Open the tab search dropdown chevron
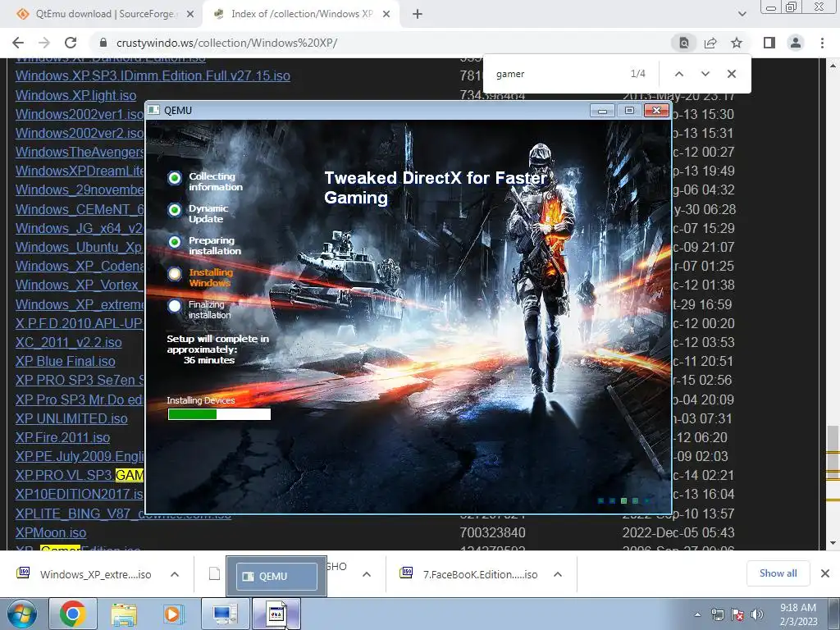This screenshot has height=630, width=840. pyautogui.click(x=742, y=14)
